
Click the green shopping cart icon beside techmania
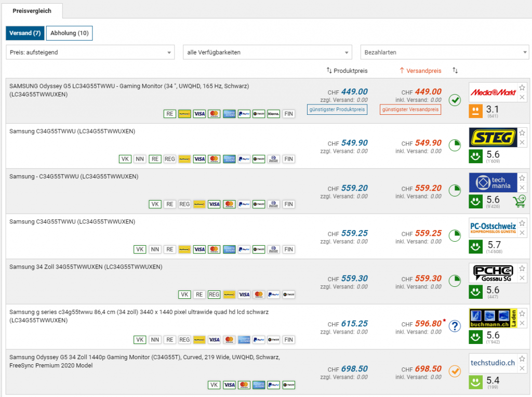(x=518, y=201)
